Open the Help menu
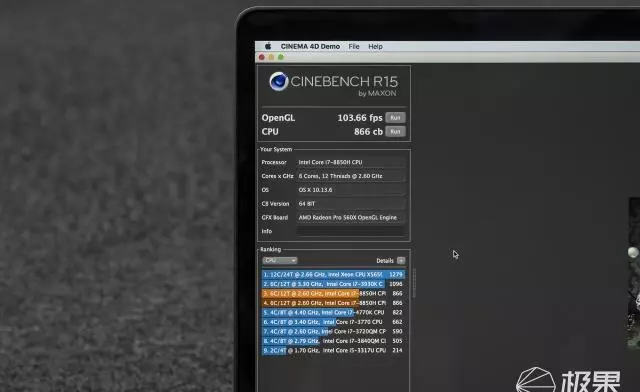Viewport: 640px width, 392px height. pyautogui.click(x=376, y=47)
